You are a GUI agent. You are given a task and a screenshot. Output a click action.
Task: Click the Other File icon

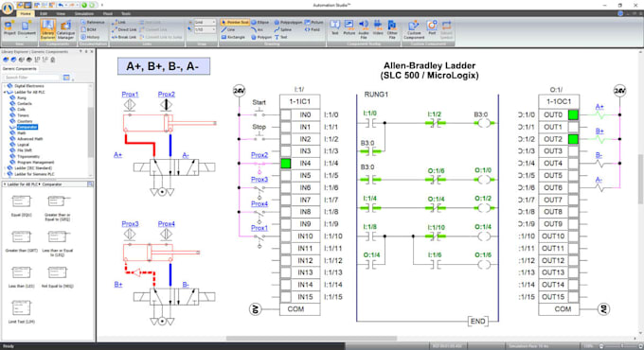pyautogui.click(x=392, y=29)
